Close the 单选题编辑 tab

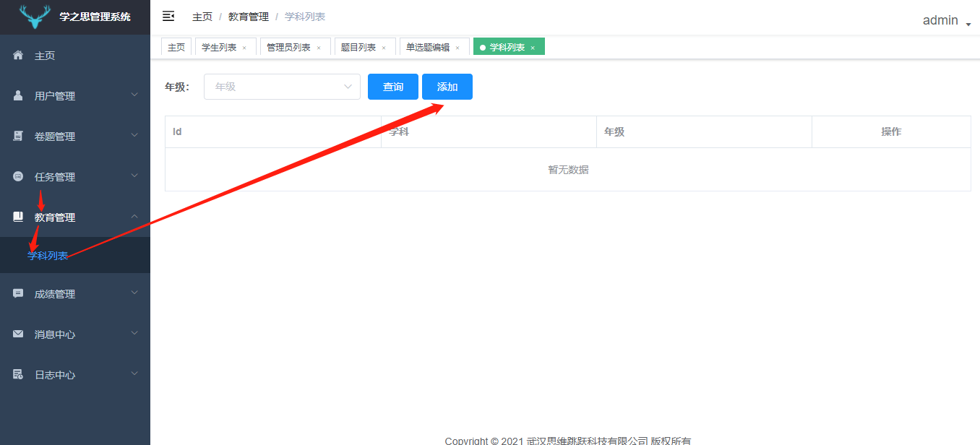(x=457, y=48)
